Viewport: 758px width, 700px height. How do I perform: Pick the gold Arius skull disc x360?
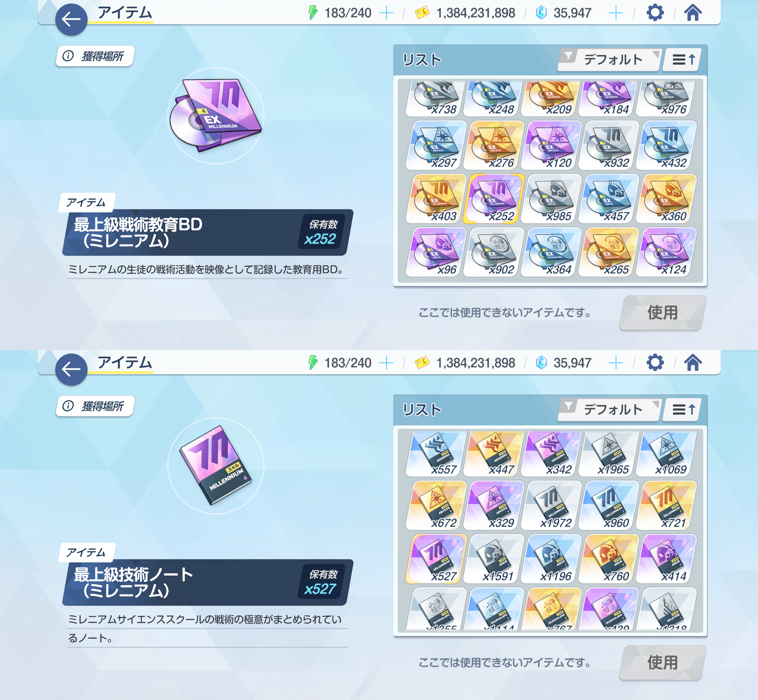click(667, 199)
